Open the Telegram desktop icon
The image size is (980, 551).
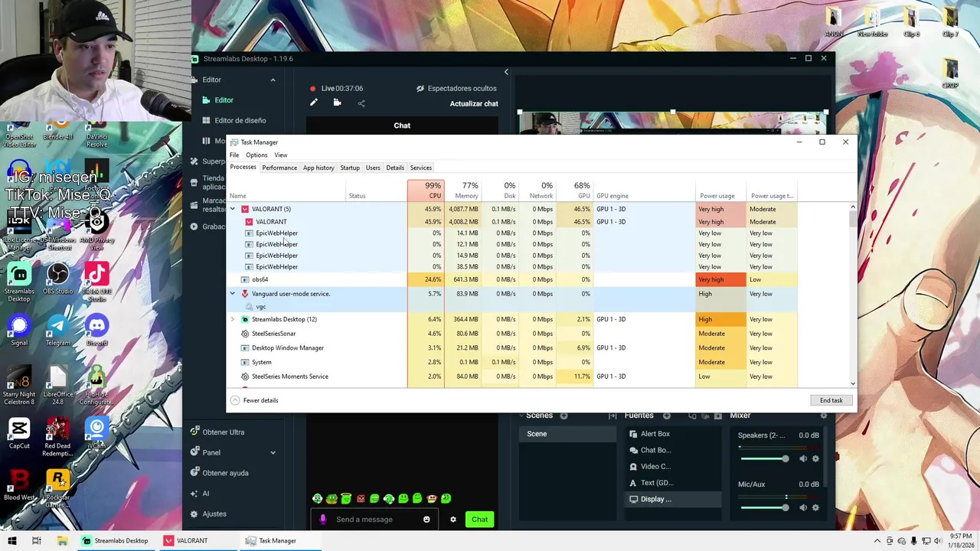point(58,331)
